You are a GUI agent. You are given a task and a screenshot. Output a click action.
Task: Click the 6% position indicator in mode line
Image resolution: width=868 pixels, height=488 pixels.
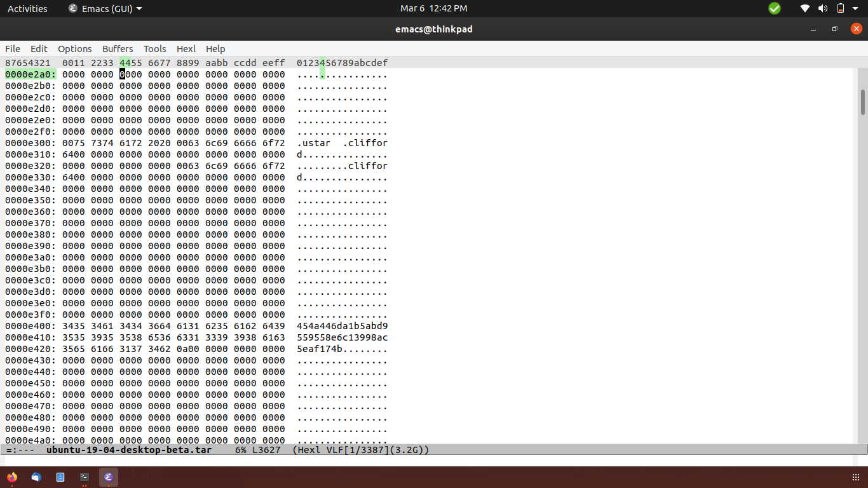click(x=241, y=450)
